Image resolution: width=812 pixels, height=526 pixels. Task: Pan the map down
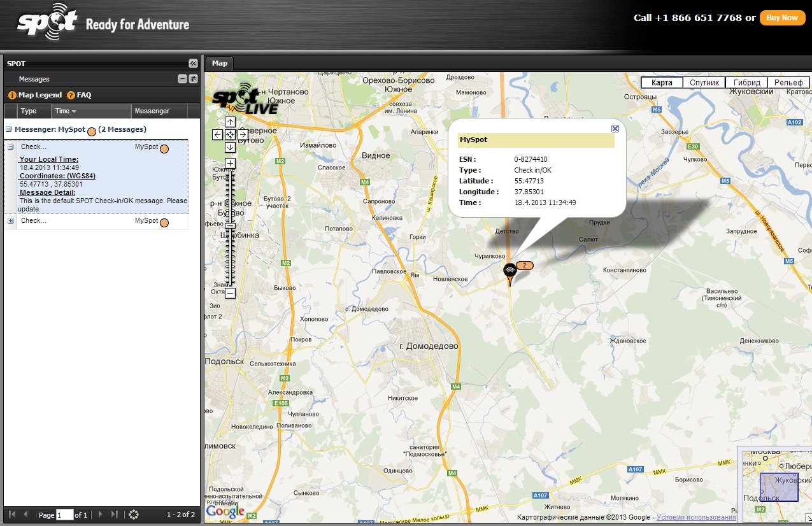click(x=231, y=147)
